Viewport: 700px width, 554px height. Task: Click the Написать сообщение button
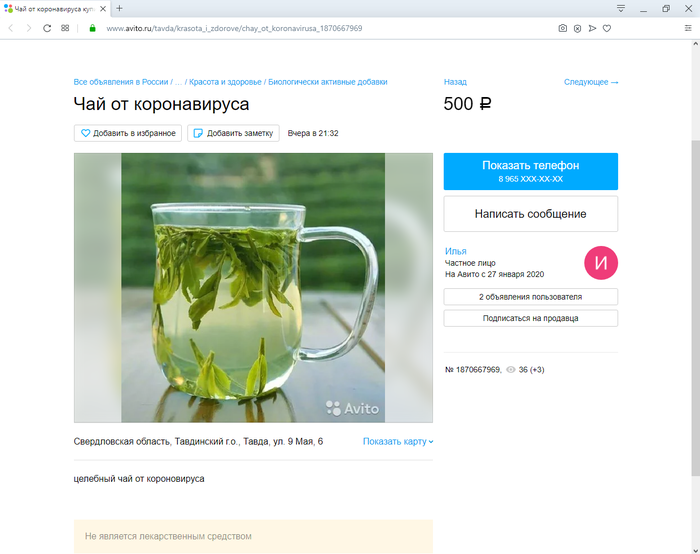pyautogui.click(x=530, y=214)
